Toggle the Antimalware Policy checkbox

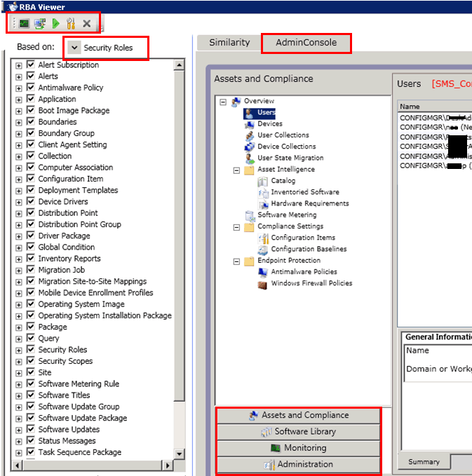click(31, 87)
